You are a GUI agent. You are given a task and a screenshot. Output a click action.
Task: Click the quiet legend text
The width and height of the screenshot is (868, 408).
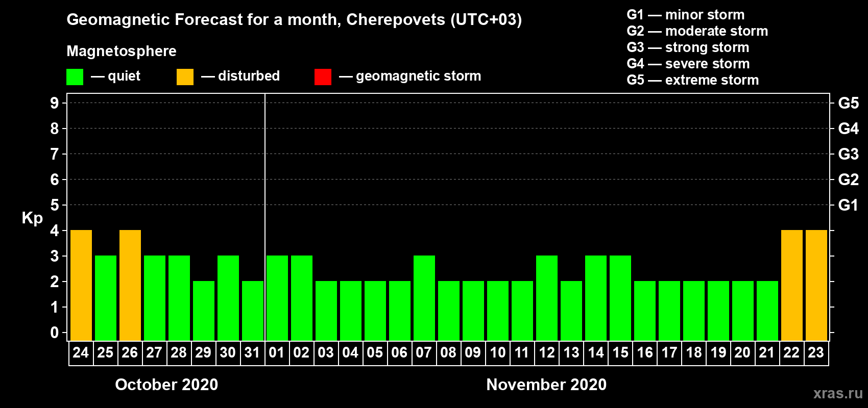point(124,76)
